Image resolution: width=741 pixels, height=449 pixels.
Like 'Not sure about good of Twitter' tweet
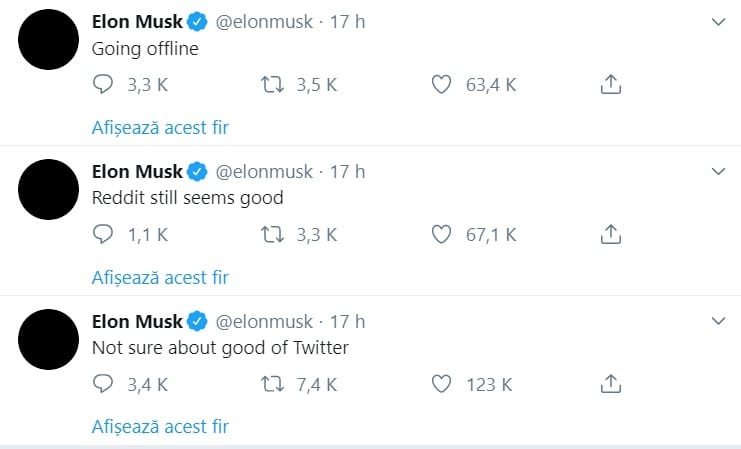pyautogui.click(x=441, y=384)
